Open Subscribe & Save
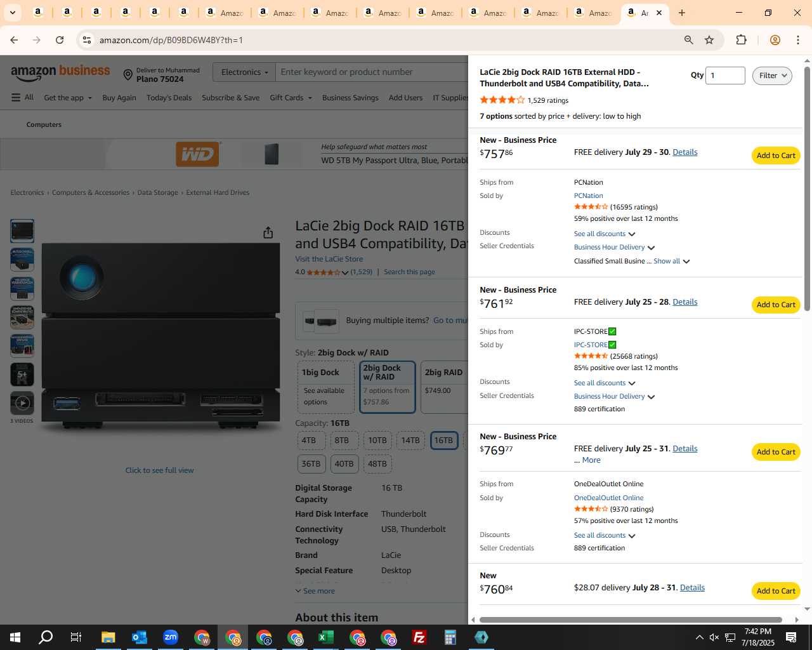812x650 pixels. point(230,98)
